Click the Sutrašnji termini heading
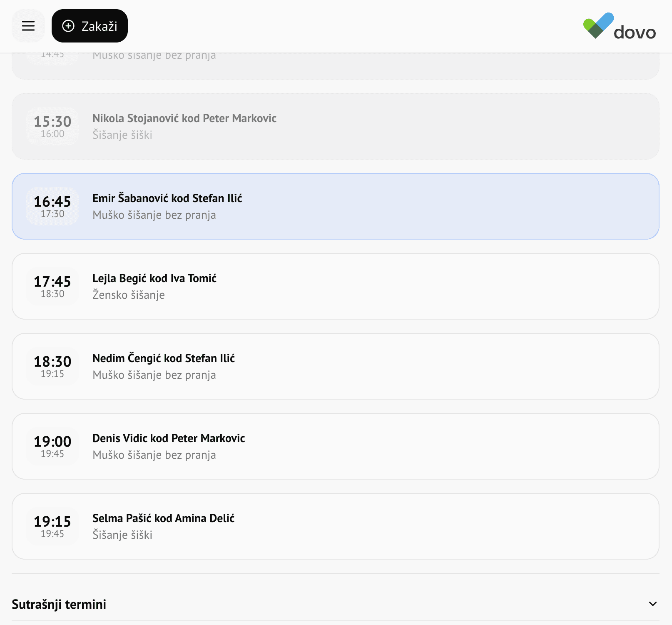 (x=59, y=604)
